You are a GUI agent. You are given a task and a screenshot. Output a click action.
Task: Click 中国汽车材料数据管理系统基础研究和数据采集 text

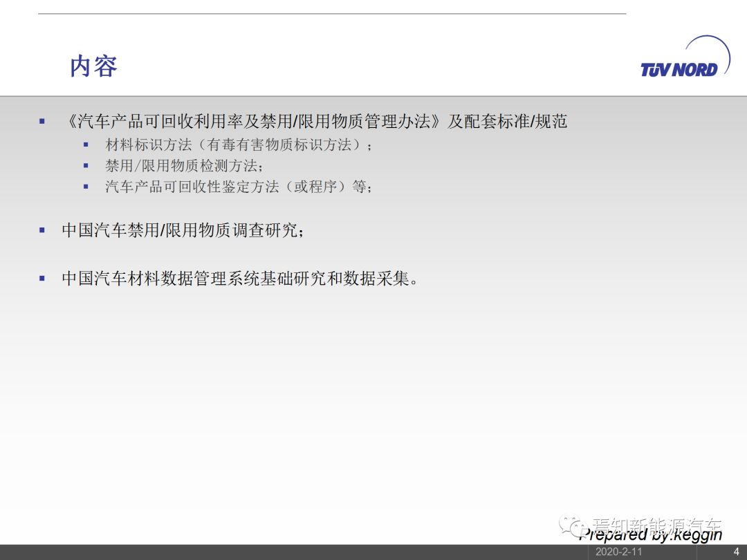click(239, 279)
